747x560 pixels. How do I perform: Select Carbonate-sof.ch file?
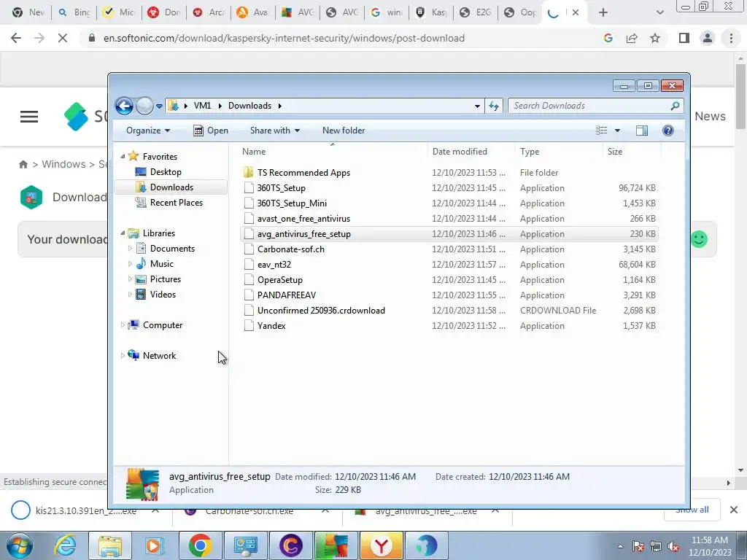(x=290, y=249)
